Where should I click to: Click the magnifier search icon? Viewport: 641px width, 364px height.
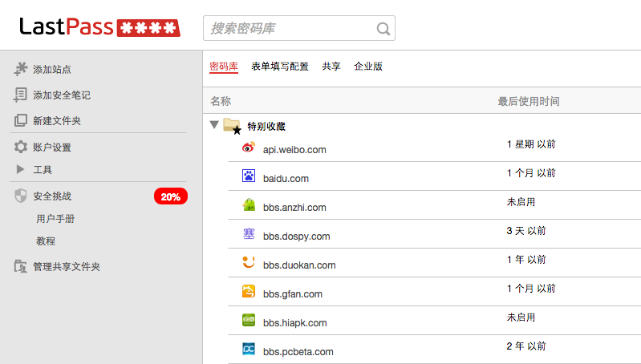pyautogui.click(x=383, y=29)
